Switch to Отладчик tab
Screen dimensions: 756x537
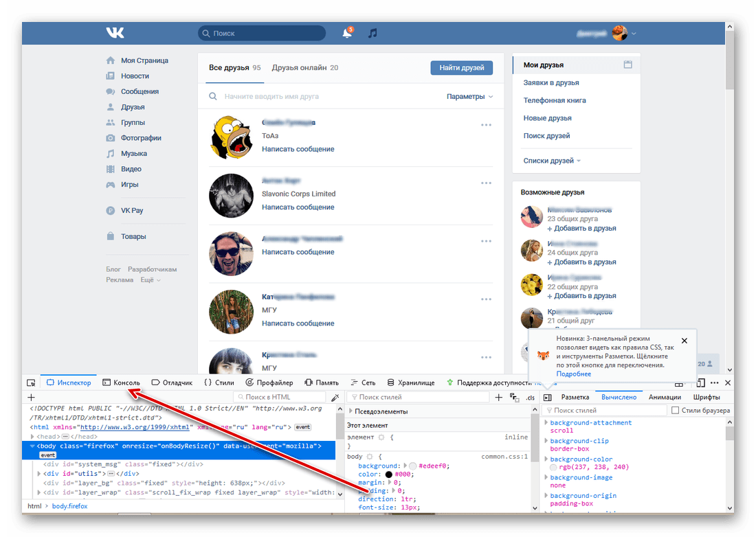point(172,383)
